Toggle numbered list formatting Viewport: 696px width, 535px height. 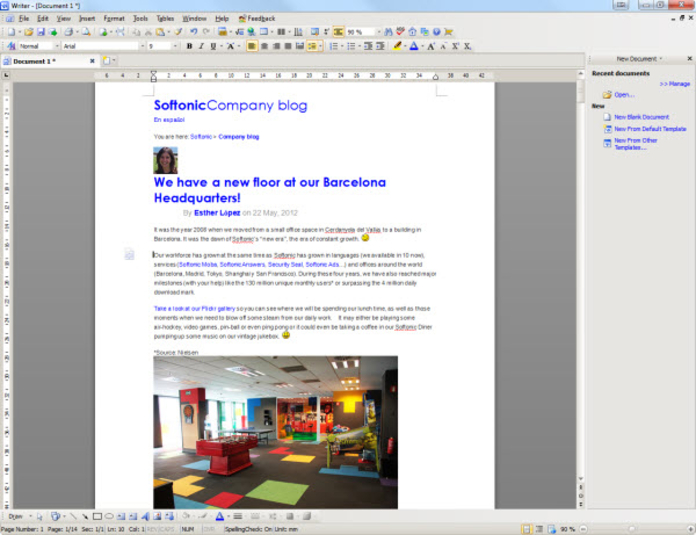333,46
